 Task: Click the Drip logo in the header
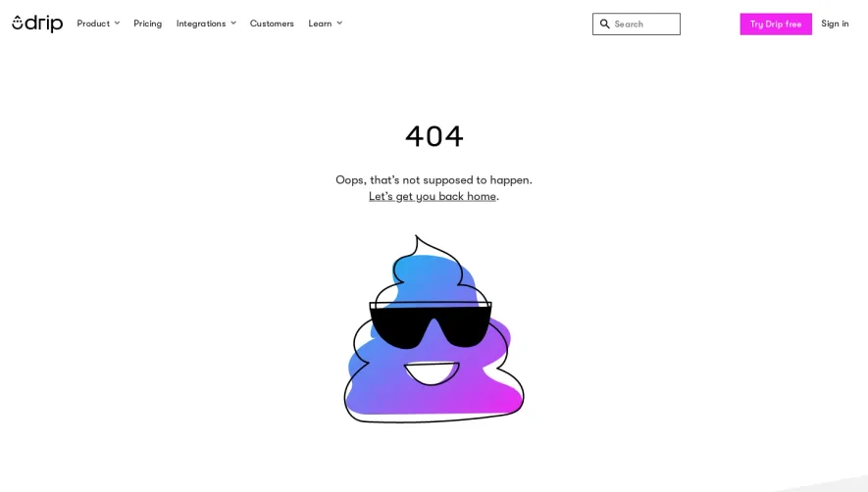(x=37, y=24)
